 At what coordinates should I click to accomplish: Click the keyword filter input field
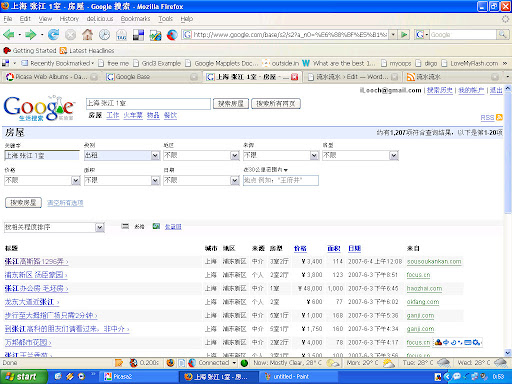(x=42, y=155)
